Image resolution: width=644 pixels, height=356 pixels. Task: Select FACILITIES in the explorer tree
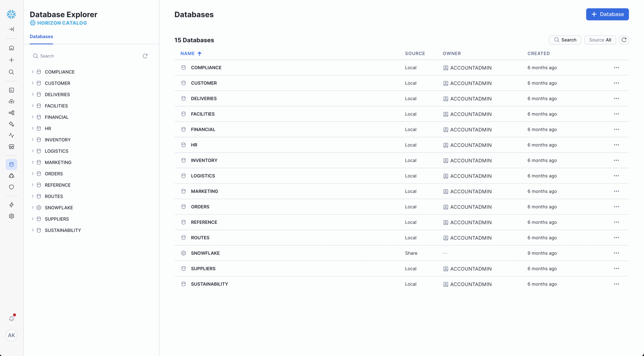56,106
